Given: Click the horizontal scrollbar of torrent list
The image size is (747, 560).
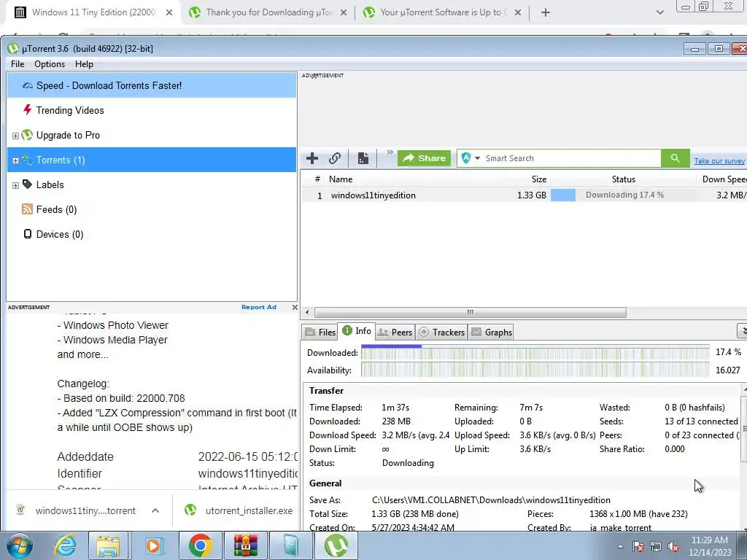Looking at the screenshot, I should tap(471, 312).
